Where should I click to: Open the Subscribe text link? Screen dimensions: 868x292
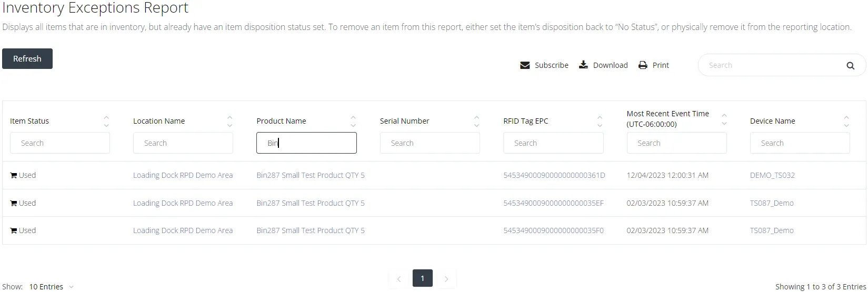(552, 65)
